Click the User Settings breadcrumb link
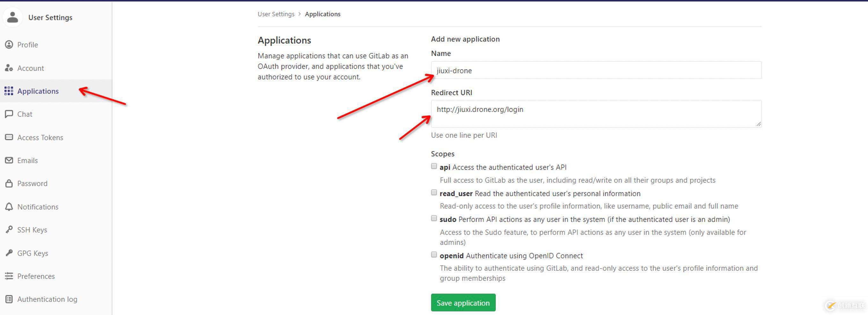This screenshot has height=315, width=868. pyautogui.click(x=276, y=14)
